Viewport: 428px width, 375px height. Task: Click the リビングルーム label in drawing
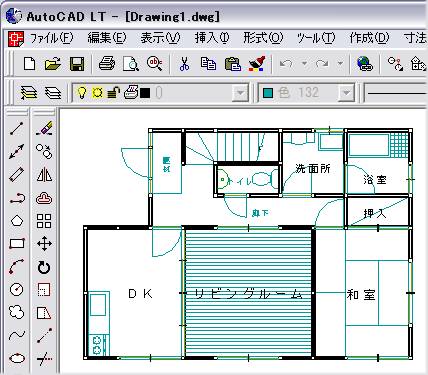[x=249, y=294]
